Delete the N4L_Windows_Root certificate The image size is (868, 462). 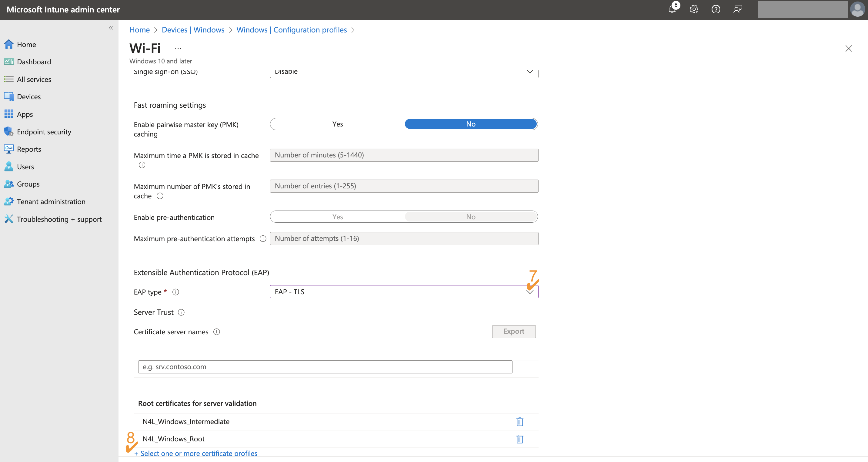coord(519,439)
